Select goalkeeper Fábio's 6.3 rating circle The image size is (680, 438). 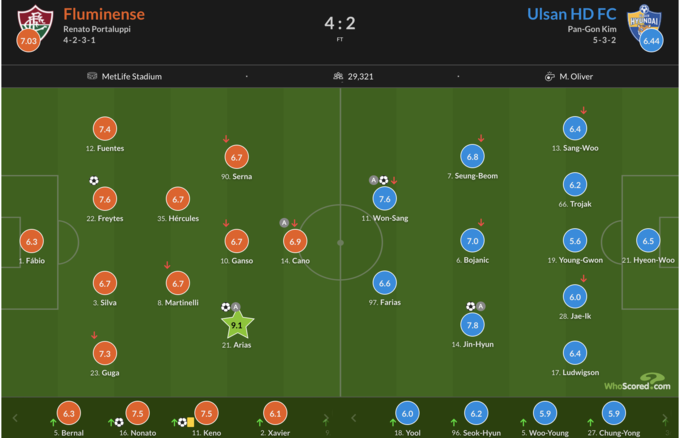[31, 241]
